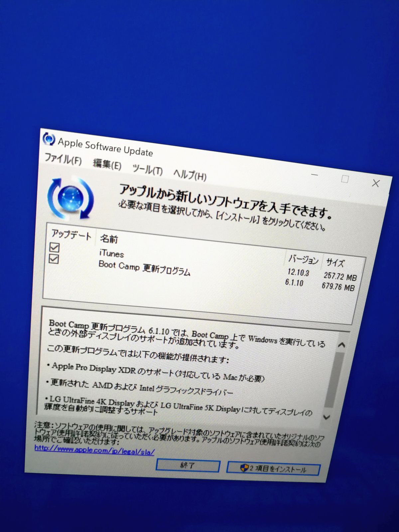
Task: Click Boot Camp version 6.1.10 cell
Action: (x=294, y=283)
